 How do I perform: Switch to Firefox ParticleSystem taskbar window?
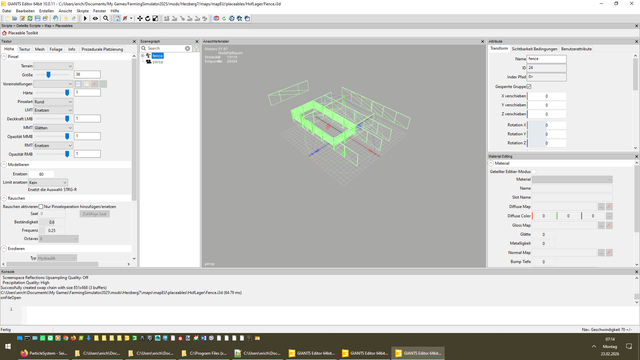[x=44, y=353]
